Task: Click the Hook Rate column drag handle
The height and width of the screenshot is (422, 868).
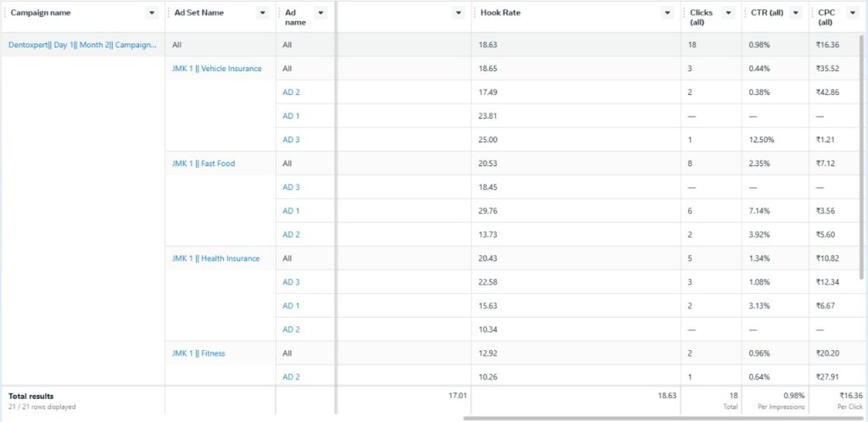Action: click(475, 13)
